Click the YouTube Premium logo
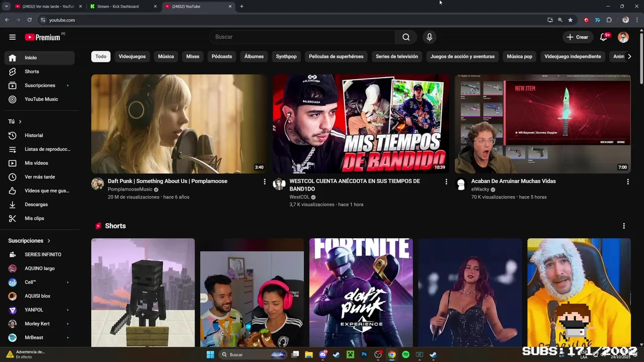Image resolution: width=644 pixels, height=362 pixels. click(43, 37)
